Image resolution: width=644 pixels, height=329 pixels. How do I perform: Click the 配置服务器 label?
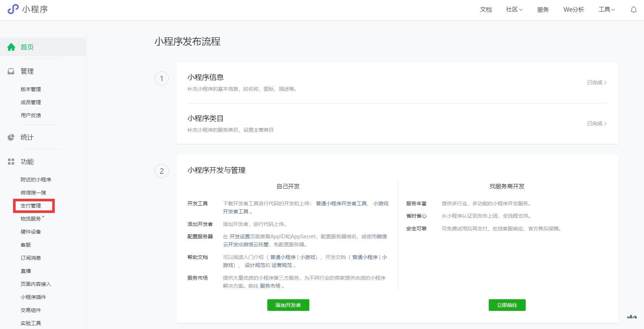pos(200,237)
